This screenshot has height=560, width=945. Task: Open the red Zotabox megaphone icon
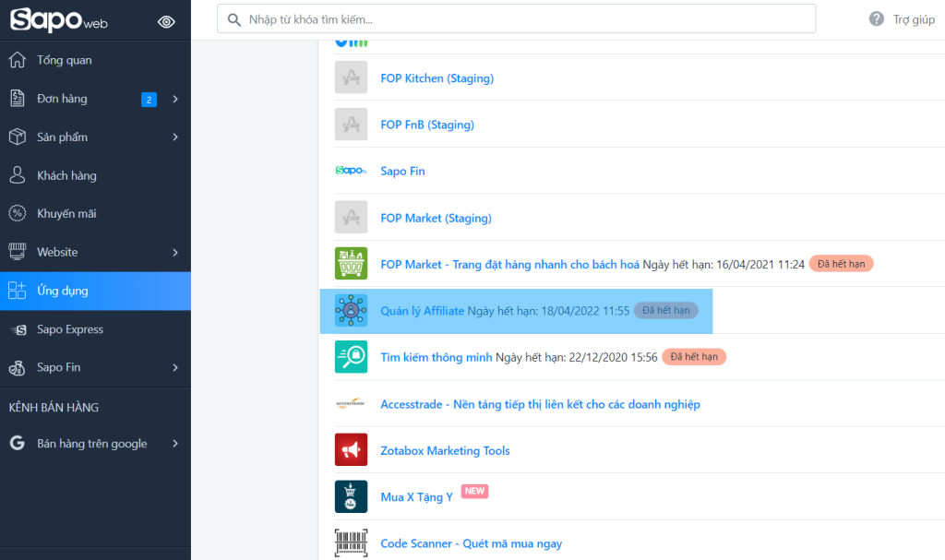(x=351, y=450)
